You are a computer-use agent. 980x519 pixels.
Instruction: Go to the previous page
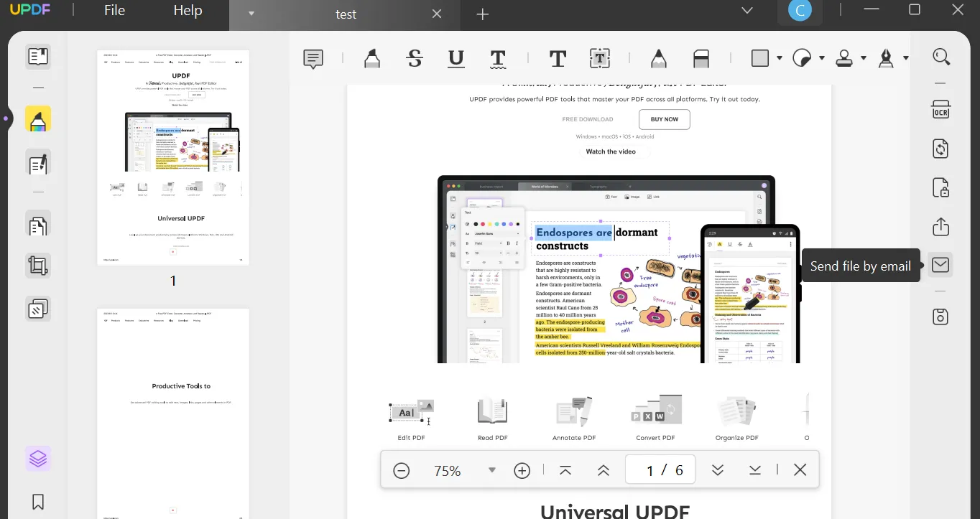(x=604, y=470)
